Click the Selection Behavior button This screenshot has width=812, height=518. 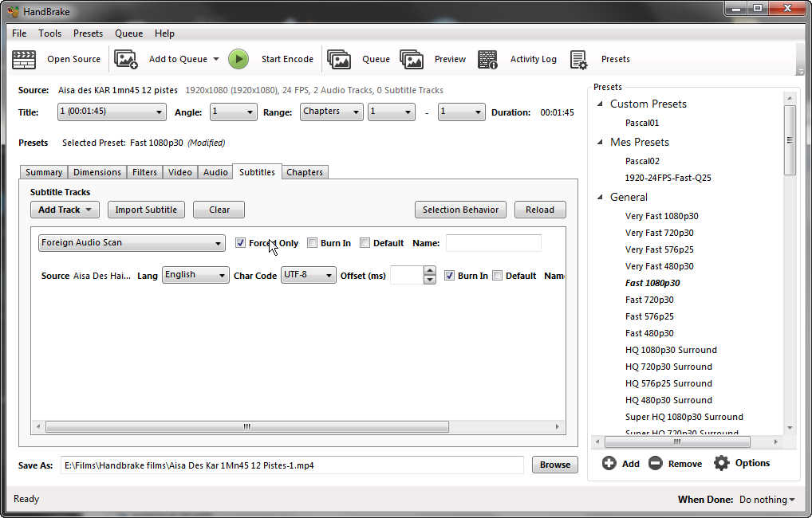460,210
